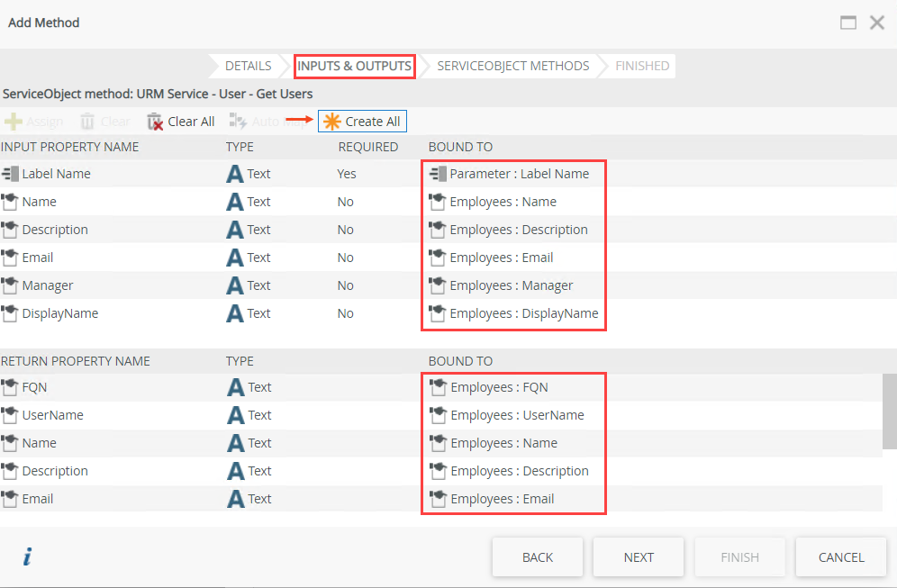Select the Employees : UserName binding cell
Viewport: 897px width, 588px height.
click(516, 415)
